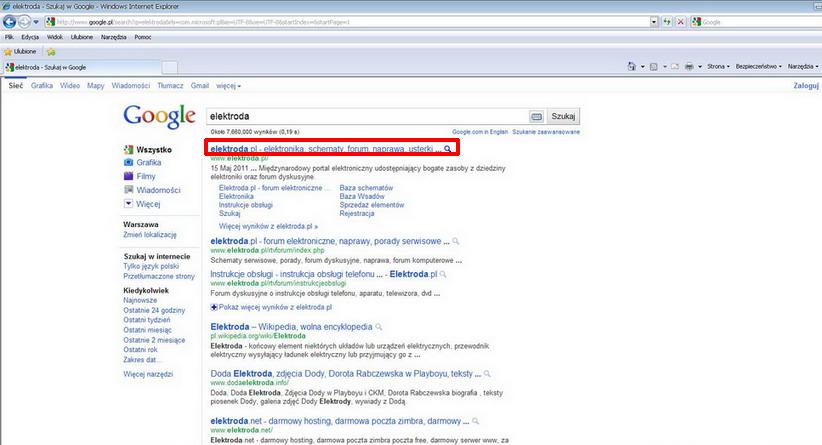The width and height of the screenshot is (822, 445).
Task: Click 'Zmień lokalizację' under Warszawa
Action: pos(150,235)
